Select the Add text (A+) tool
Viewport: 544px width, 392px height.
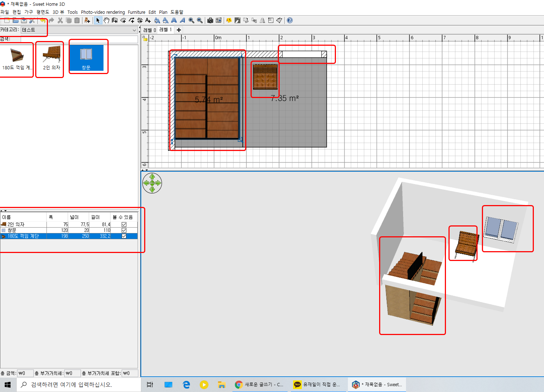point(148,20)
